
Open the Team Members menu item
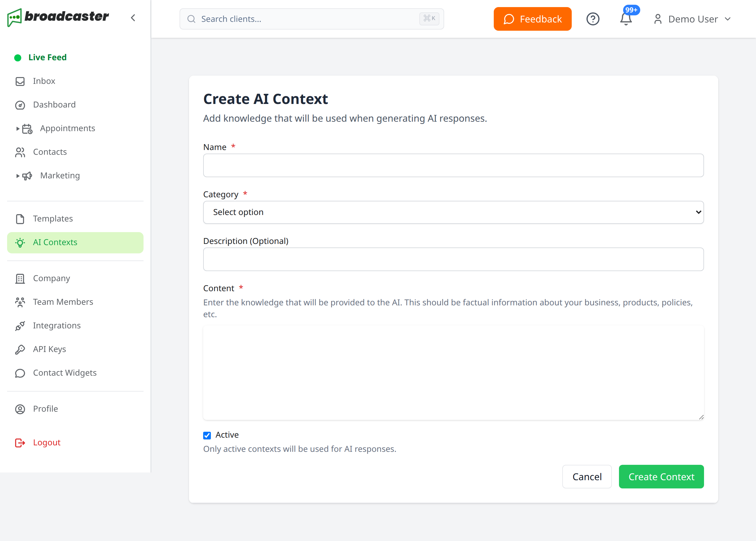(x=75, y=302)
